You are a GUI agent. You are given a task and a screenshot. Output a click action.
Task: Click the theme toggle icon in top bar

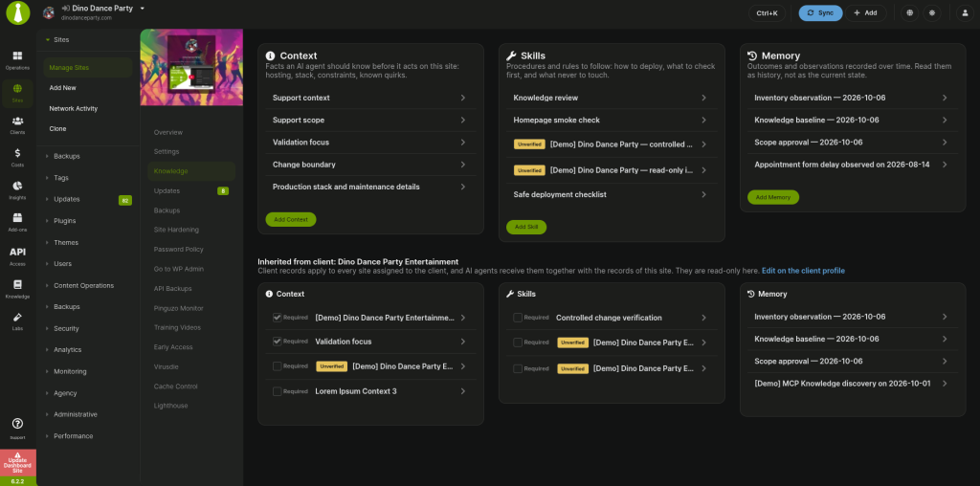(932, 13)
